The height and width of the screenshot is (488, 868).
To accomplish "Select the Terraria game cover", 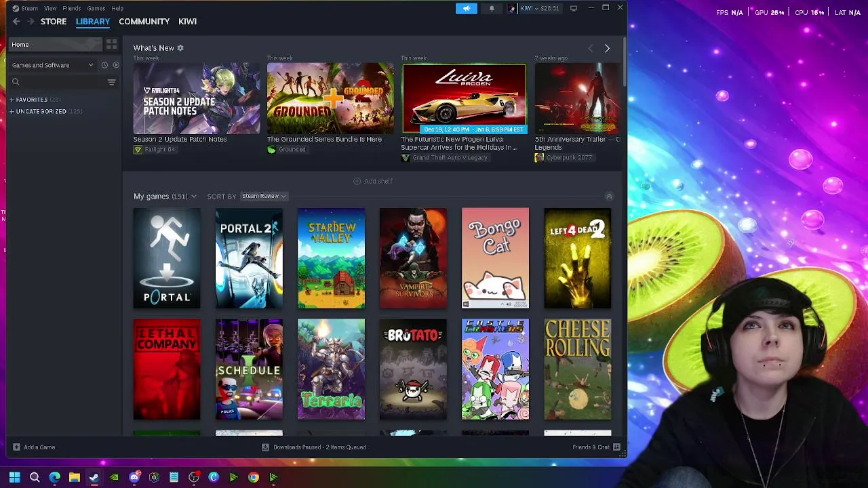I will tap(331, 369).
